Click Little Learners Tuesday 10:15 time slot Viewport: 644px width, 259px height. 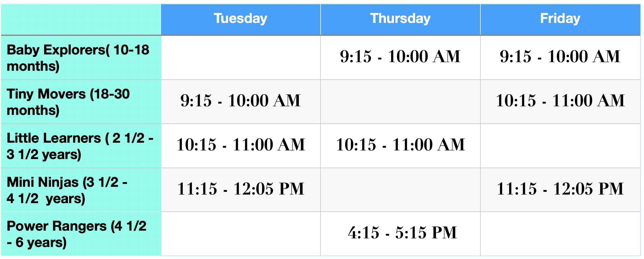click(240, 145)
